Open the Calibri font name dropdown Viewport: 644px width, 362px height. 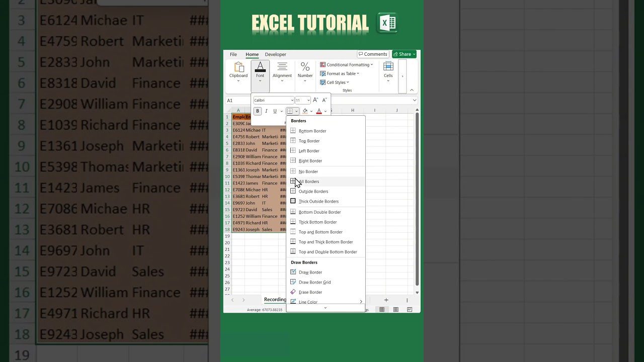point(292,100)
